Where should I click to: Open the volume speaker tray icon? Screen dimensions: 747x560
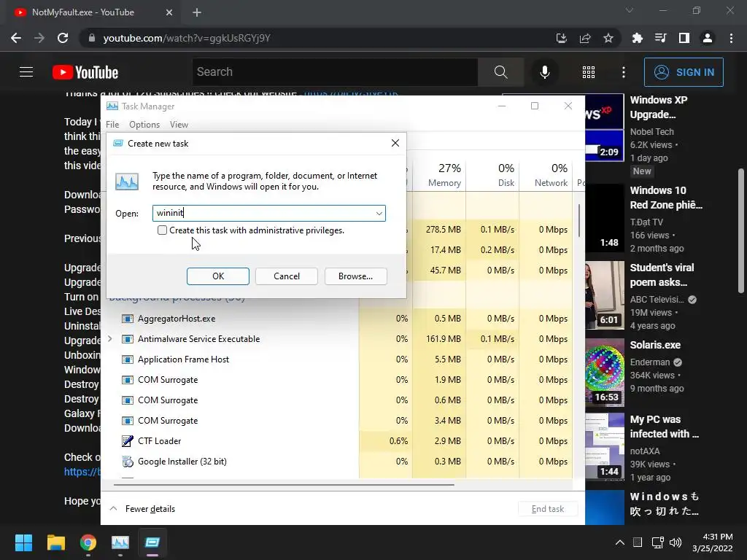[x=676, y=542]
